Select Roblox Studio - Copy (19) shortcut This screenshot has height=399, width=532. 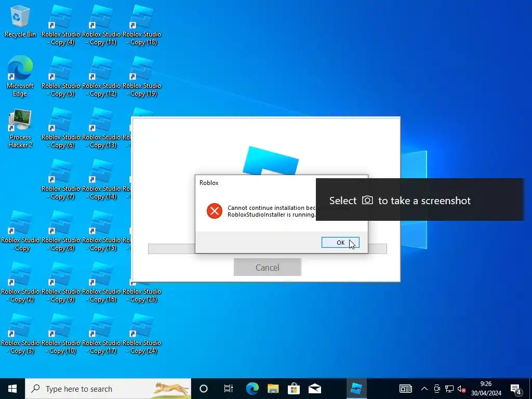[142, 77]
